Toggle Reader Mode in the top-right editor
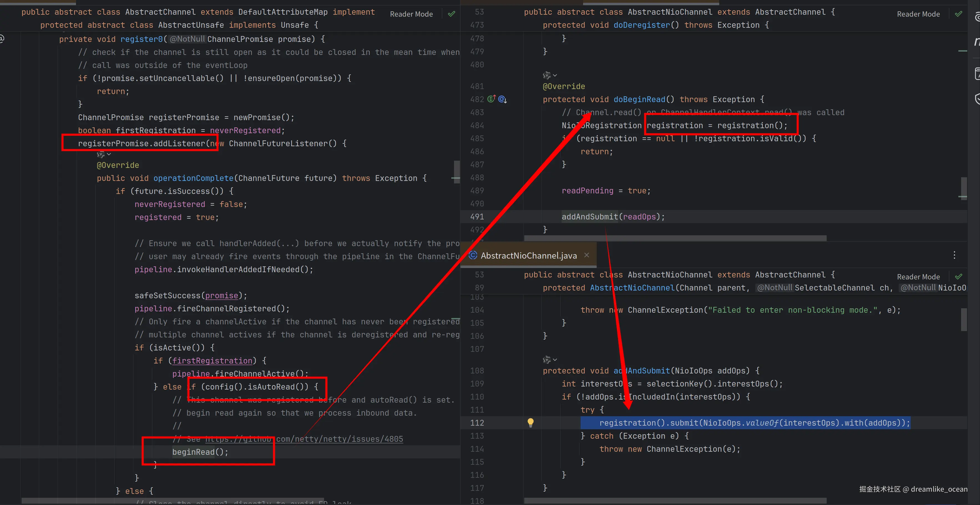This screenshot has width=980, height=505. point(918,14)
